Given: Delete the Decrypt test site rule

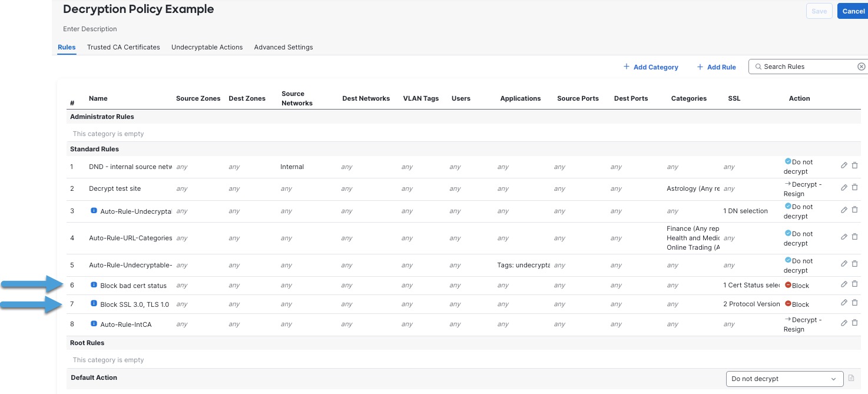Looking at the screenshot, I should click(x=855, y=187).
